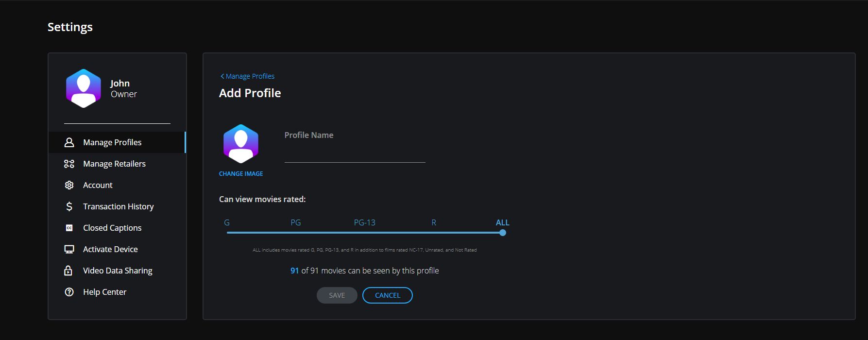Click the Activate Device monitor icon
Image resolution: width=868 pixels, height=340 pixels.
tap(69, 249)
